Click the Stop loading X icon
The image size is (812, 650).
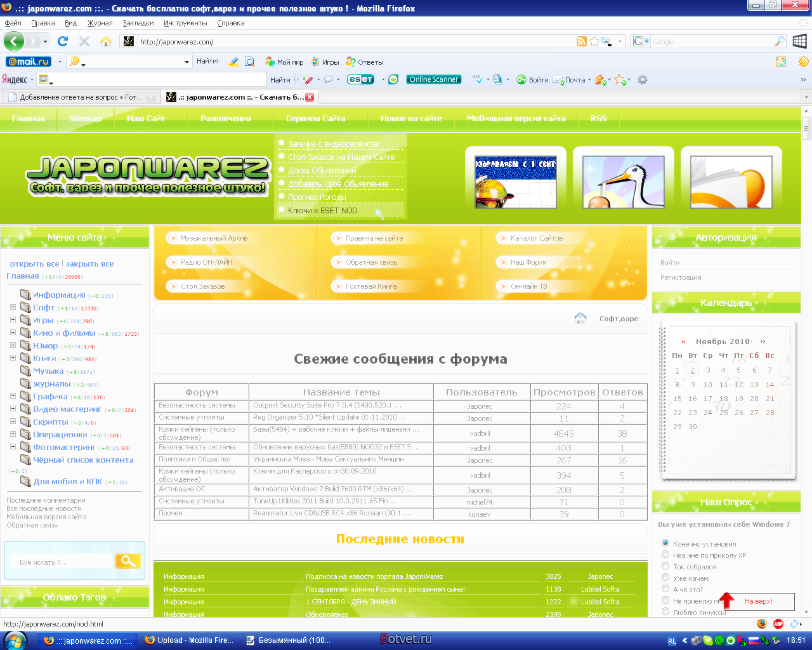pyautogui.click(x=84, y=41)
